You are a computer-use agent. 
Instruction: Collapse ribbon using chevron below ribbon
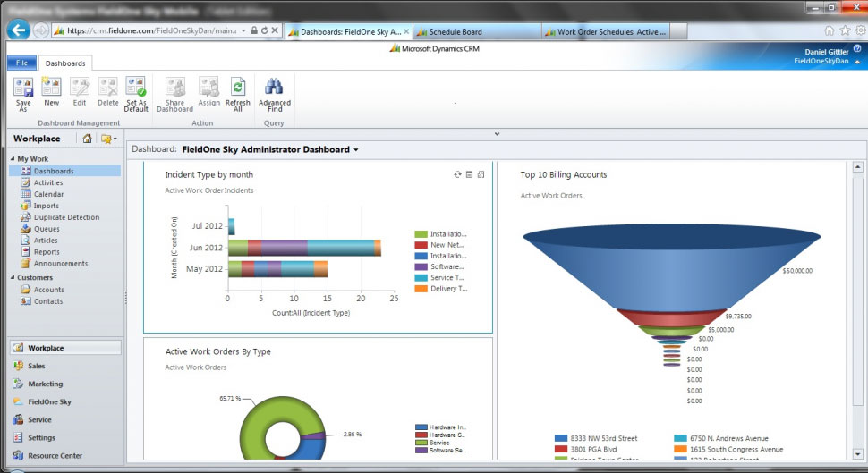coord(498,134)
